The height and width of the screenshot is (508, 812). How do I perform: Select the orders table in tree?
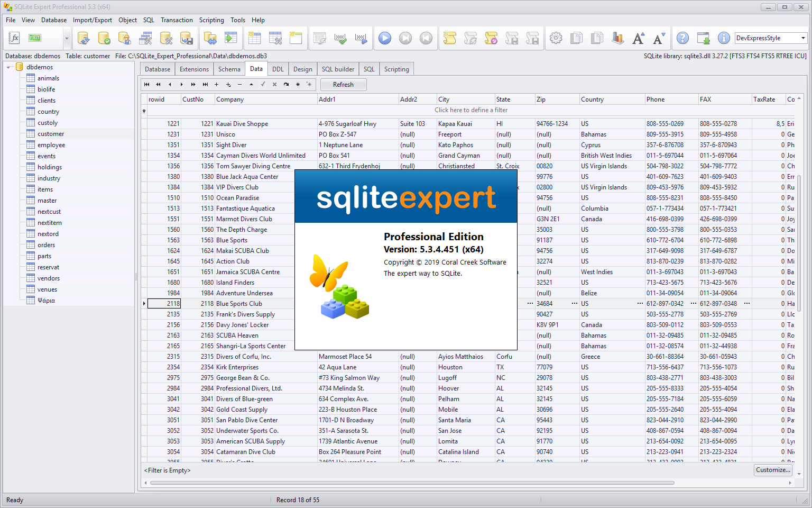click(46, 245)
